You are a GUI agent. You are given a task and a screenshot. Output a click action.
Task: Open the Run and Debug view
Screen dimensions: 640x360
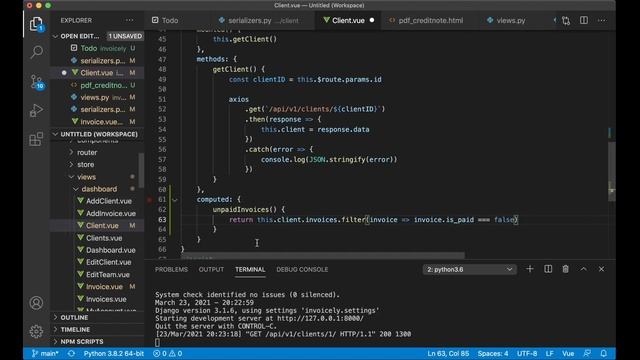pyautogui.click(x=36, y=110)
